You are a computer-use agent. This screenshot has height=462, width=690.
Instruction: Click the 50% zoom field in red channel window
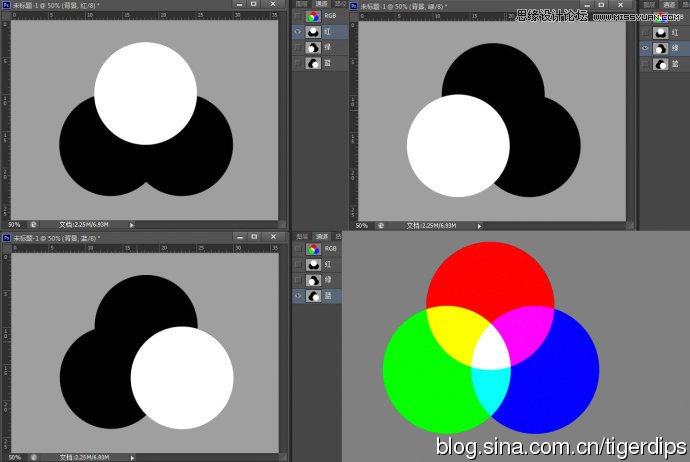14,224
